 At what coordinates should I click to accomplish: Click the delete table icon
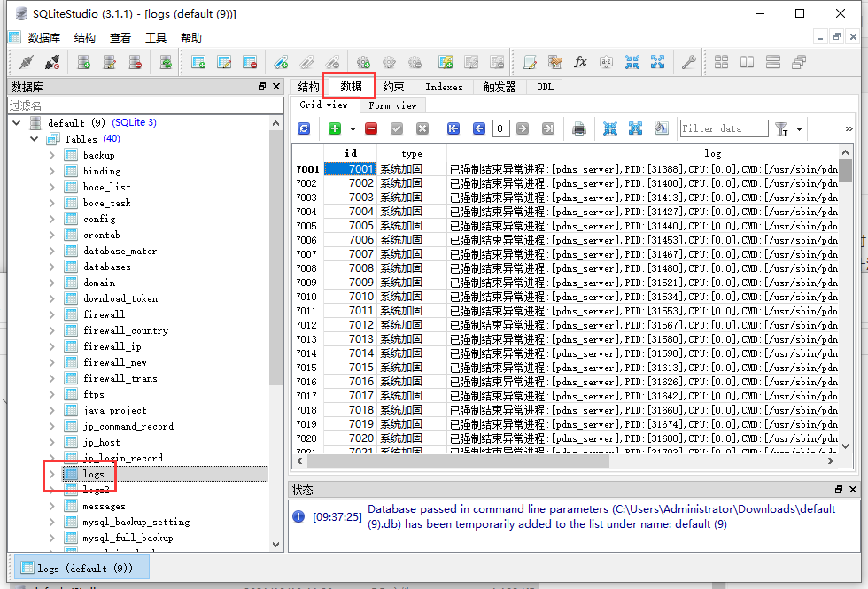(x=250, y=62)
